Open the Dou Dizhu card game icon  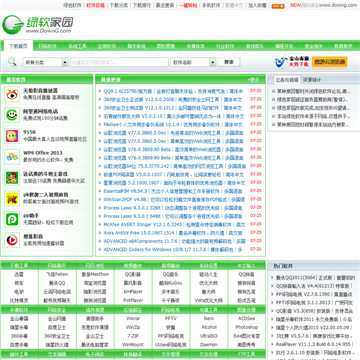[x=12, y=178]
